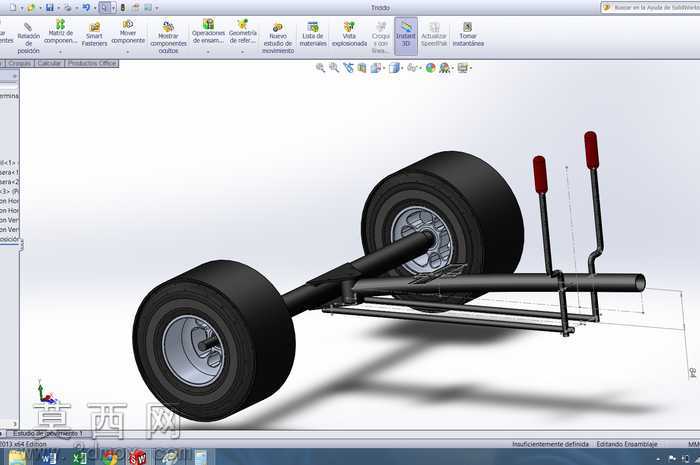Image resolution: width=700 pixels, height=465 pixels.
Task: Click the New document icon
Action: point(12,8)
